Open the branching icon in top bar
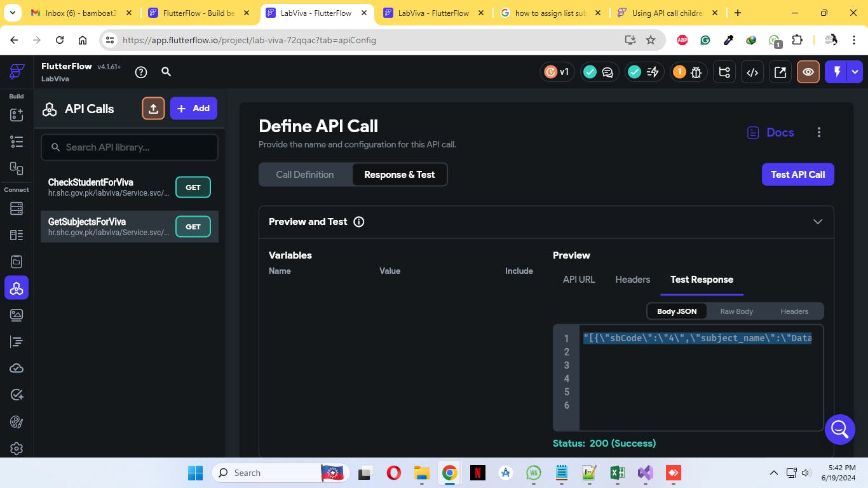Screen dimensions: 868x488 coord(724,72)
